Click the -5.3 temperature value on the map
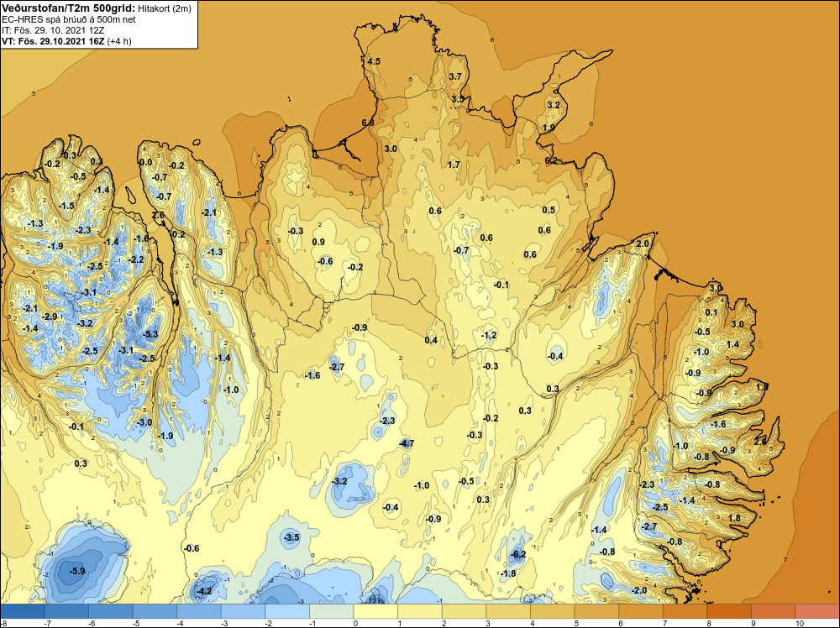 point(150,334)
